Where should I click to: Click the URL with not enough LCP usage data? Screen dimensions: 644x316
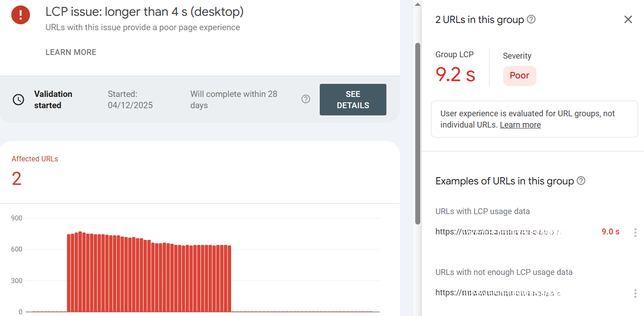(x=495, y=293)
